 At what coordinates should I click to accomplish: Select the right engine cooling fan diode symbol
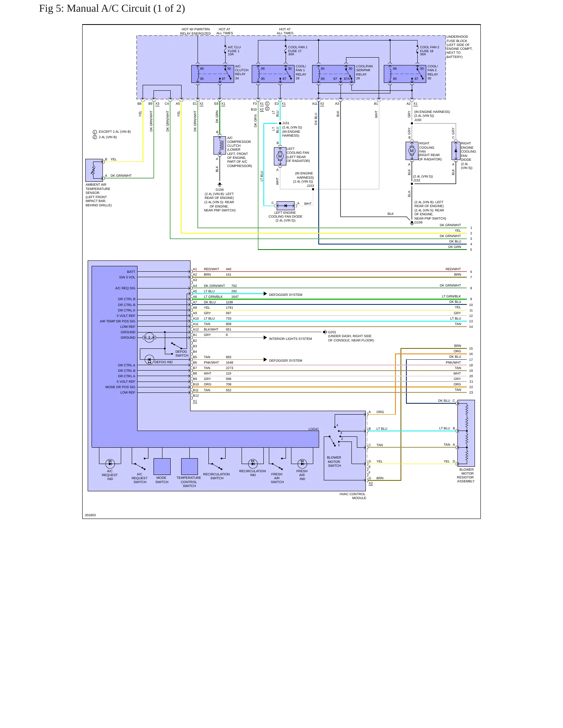click(456, 151)
